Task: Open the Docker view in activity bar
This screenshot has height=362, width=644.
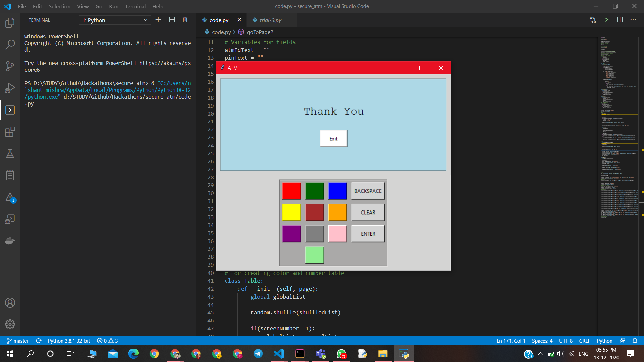Action: [10, 241]
